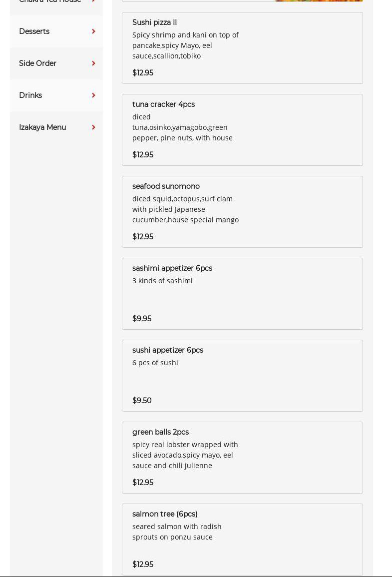
Task: Go to the Drinks category label
Action: (30, 95)
